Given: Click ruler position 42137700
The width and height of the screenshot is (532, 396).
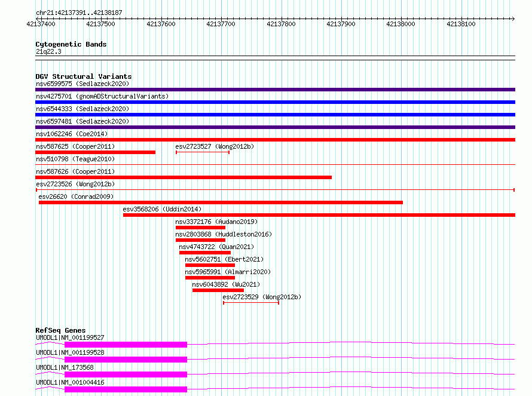Looking at the screenshot, I should click(221, 24).
